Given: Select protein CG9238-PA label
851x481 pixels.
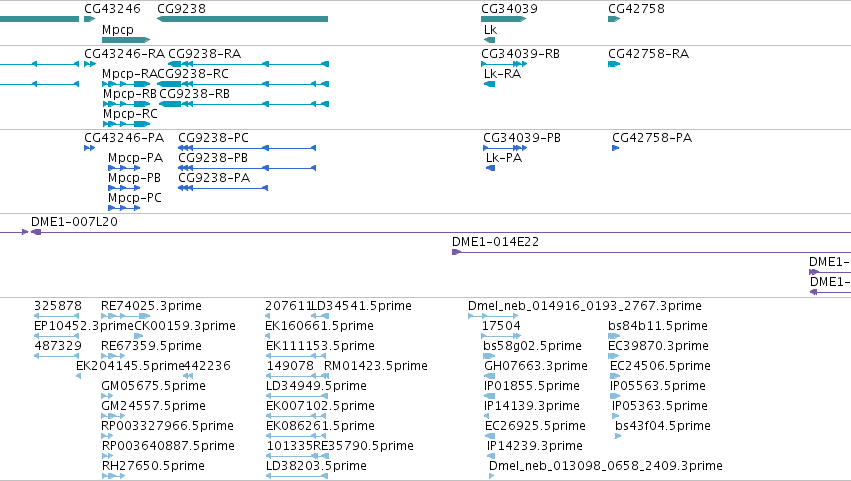Looking at the screenshot, I should (214, 178).
